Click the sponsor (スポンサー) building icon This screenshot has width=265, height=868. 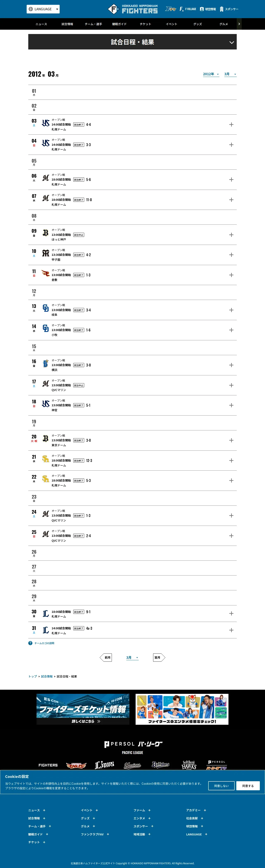[221, 9]
